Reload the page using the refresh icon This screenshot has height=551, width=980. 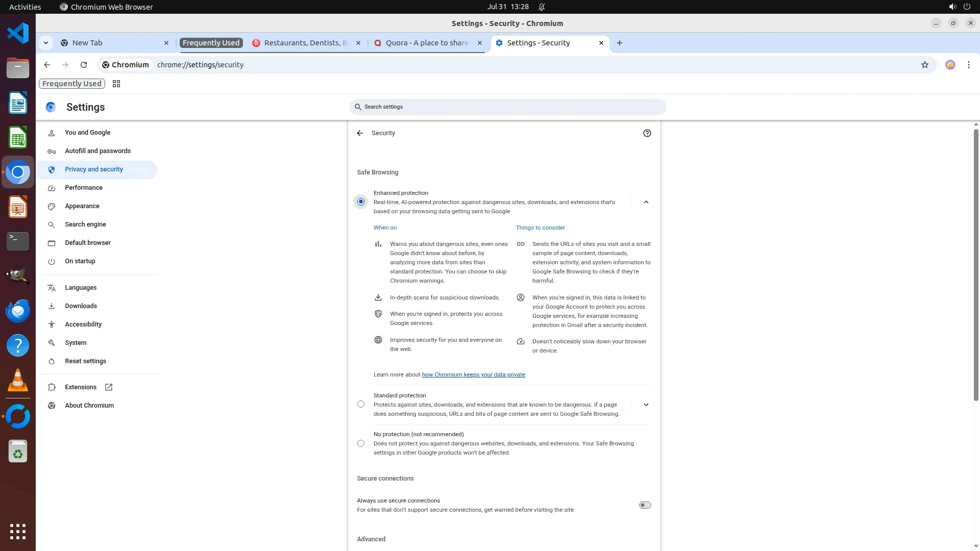[x=84, y=65]
